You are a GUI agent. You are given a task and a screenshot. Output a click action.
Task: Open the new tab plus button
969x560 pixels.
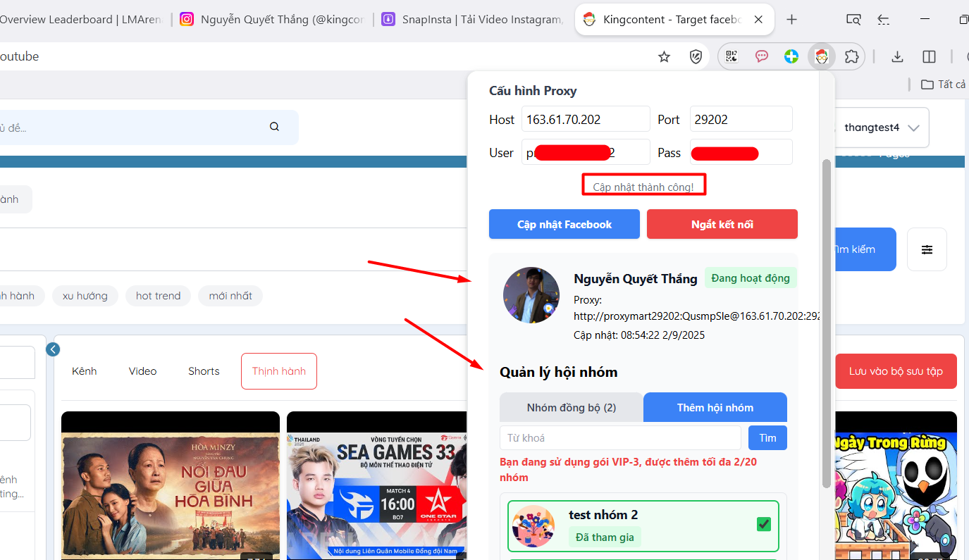791,20
